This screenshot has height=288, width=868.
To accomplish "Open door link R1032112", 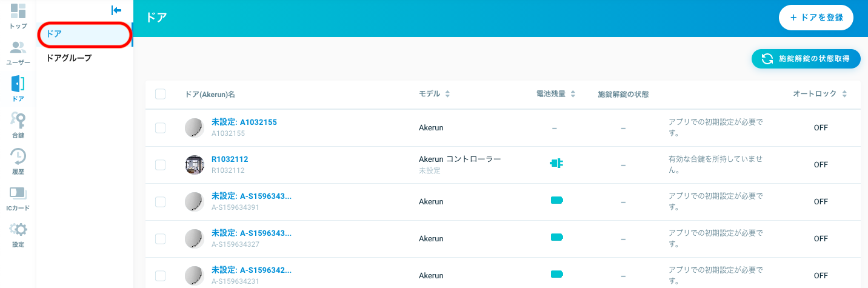I will tap(230, 159).
